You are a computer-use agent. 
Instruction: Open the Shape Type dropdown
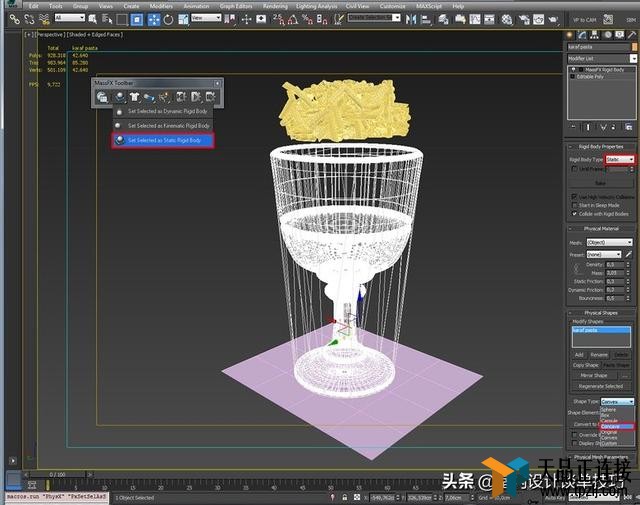click(x=617, y=402)
